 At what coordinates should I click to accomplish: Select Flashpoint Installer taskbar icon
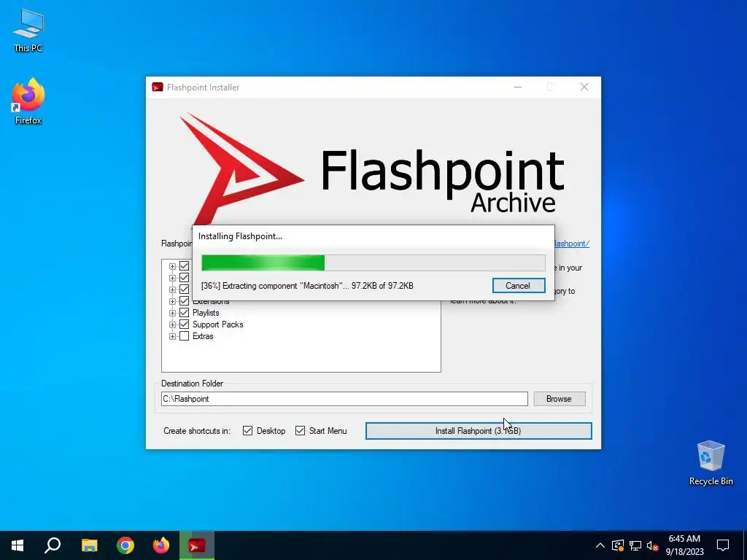[x=197, y=545]
